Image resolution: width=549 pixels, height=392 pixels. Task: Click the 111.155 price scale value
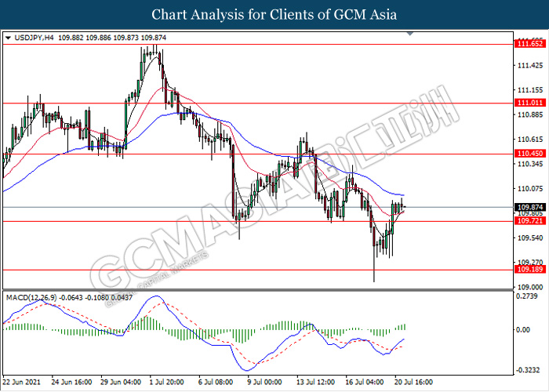pyautogui.click(x=530, y=90)
